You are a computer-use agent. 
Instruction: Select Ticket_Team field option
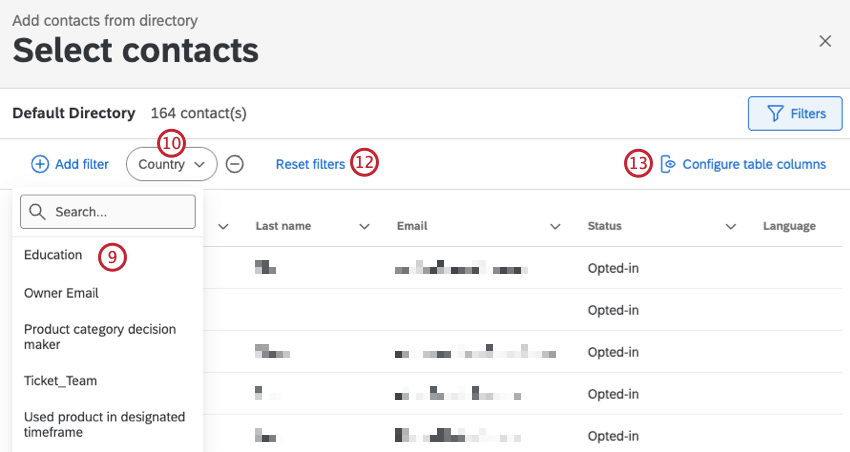point(60,380)
